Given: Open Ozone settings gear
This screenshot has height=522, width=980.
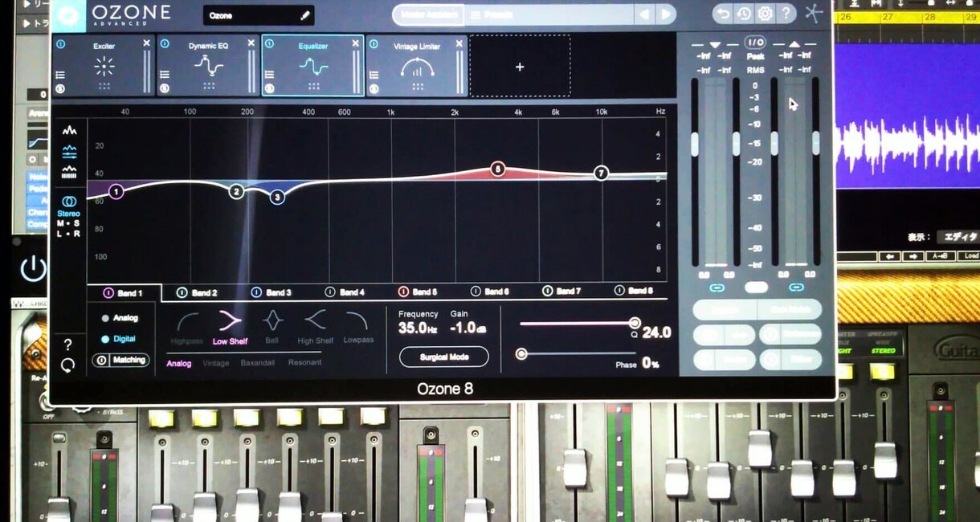Looking at the screenshot, I should click(766, 14).
